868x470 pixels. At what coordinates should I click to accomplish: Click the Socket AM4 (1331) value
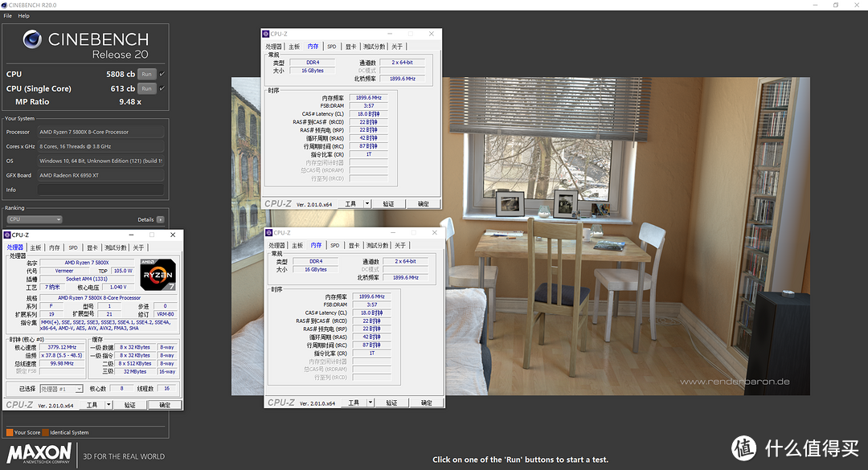[x=87, y=279]
